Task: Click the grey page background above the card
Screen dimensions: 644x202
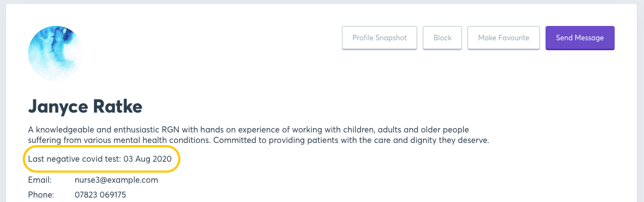Action: click(x=322, y=2)
